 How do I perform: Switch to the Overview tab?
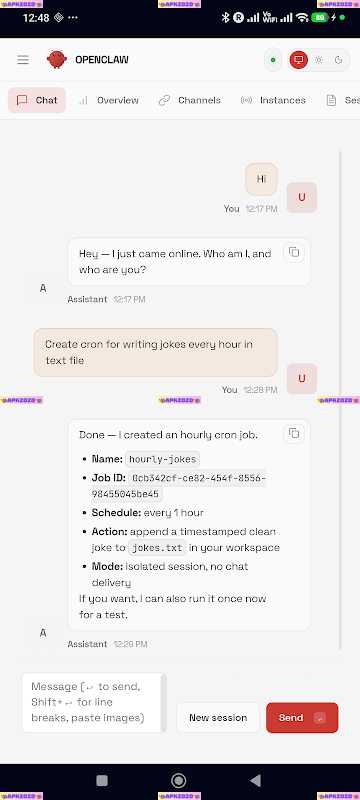coord(108,100)
